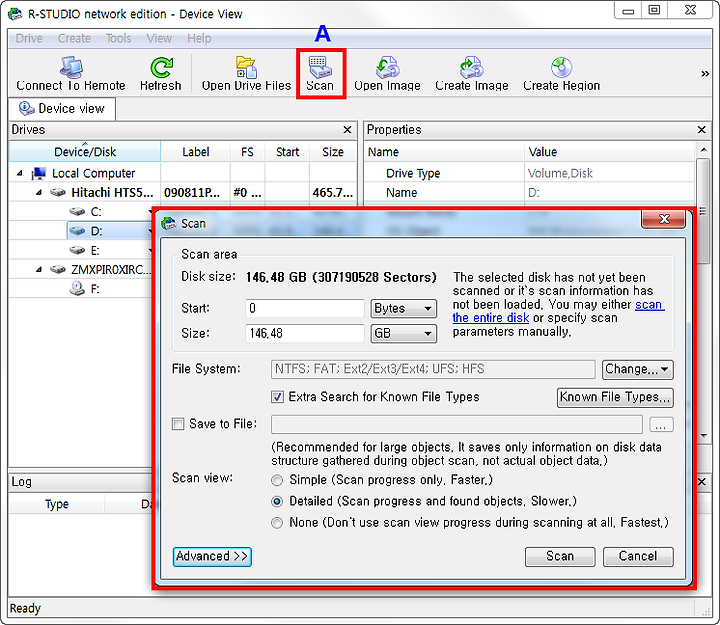Close the Drives panel

348,130
